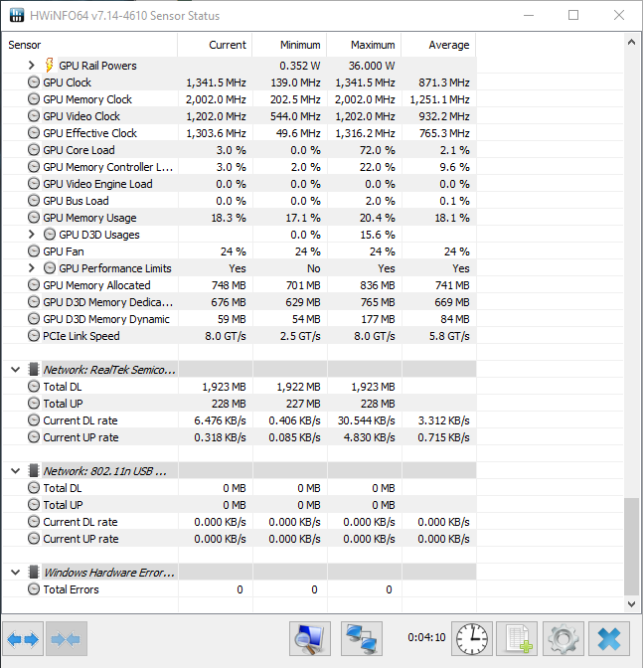Click the Maximum column header
The image size is (644, 668).
(364, 45)
